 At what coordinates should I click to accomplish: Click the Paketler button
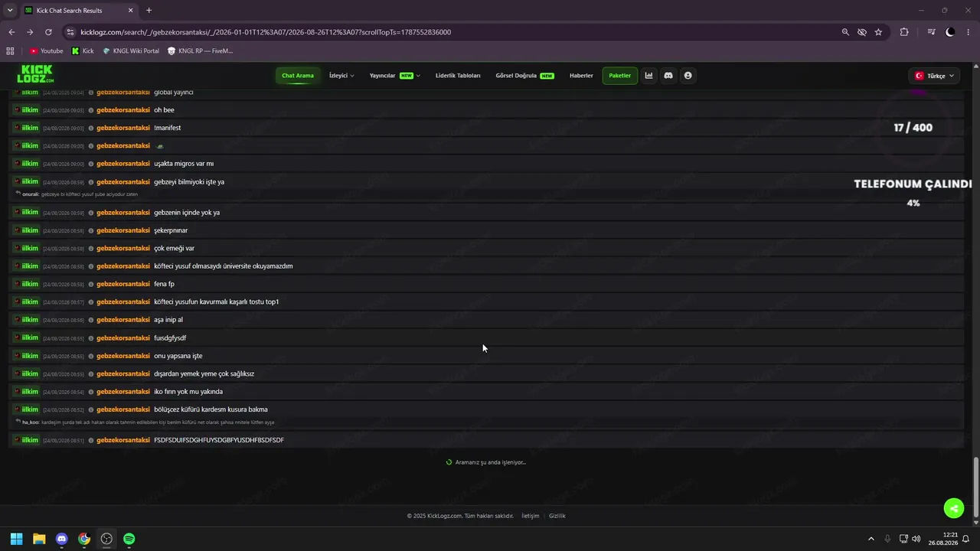(x=620, y=76)
